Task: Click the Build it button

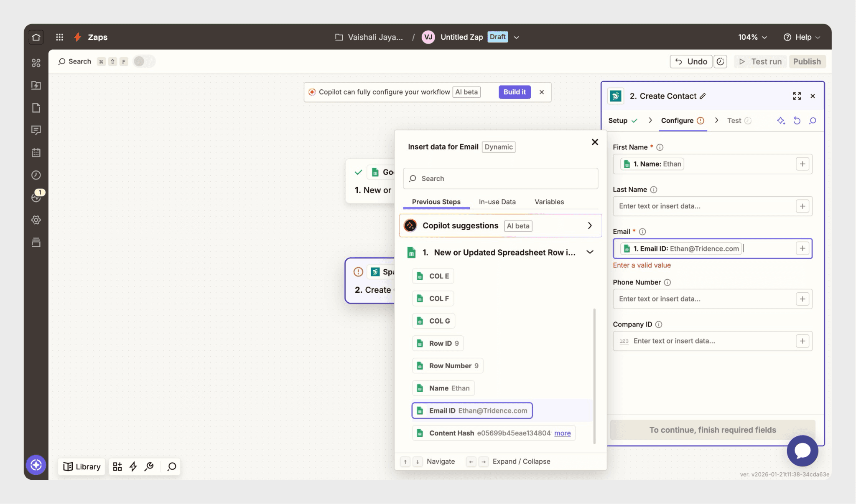Action: coord(515,92)
